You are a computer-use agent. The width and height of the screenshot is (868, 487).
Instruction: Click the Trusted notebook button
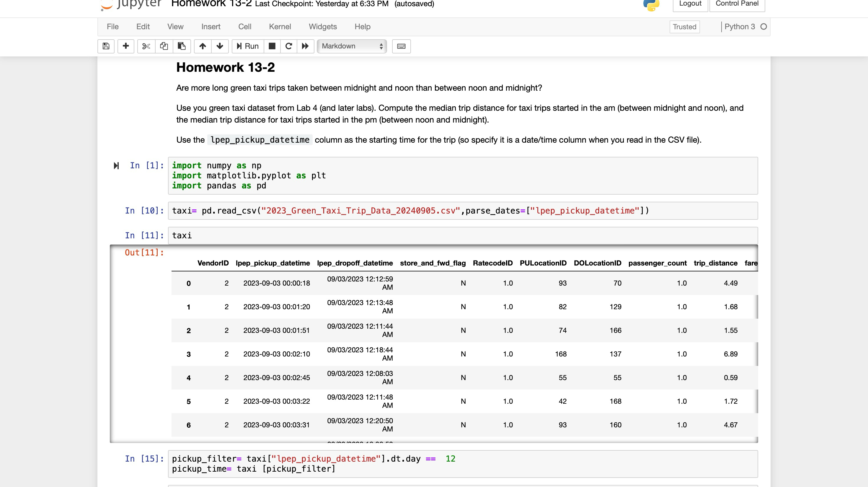pyautogui.click(x=684, y=27)
